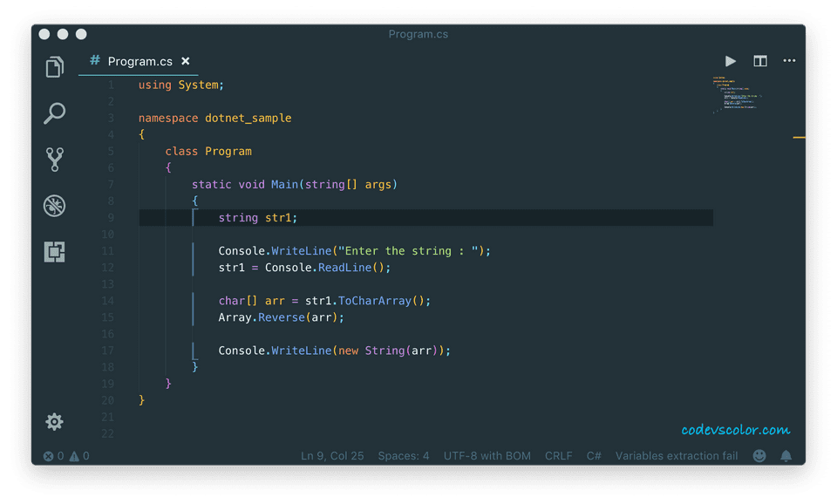Close the Program.cs tab
The height and width of the screenshot is (504, 837).
(185, 61)
